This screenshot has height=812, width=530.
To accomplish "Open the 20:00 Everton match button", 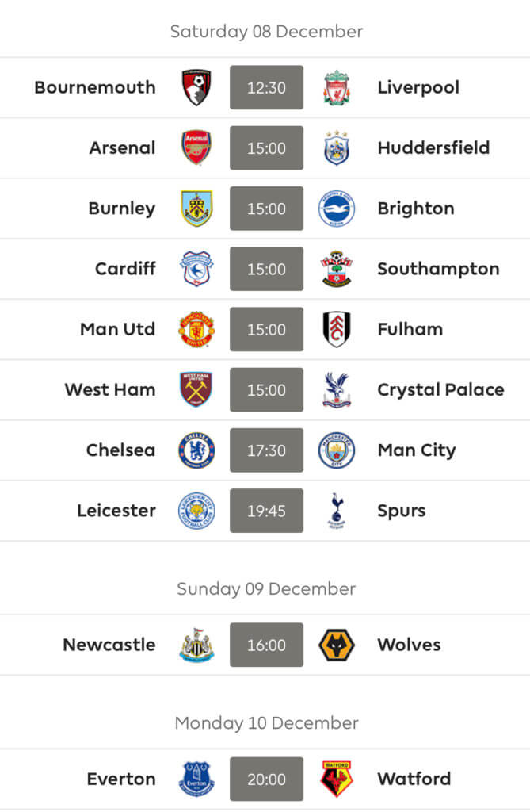I will (266, 779).
